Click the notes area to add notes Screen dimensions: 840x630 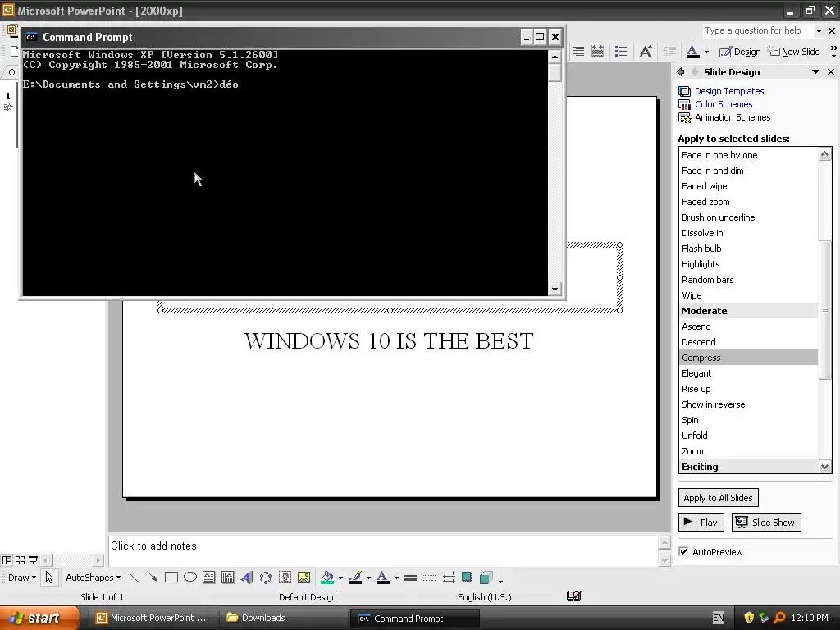[382, 550]
